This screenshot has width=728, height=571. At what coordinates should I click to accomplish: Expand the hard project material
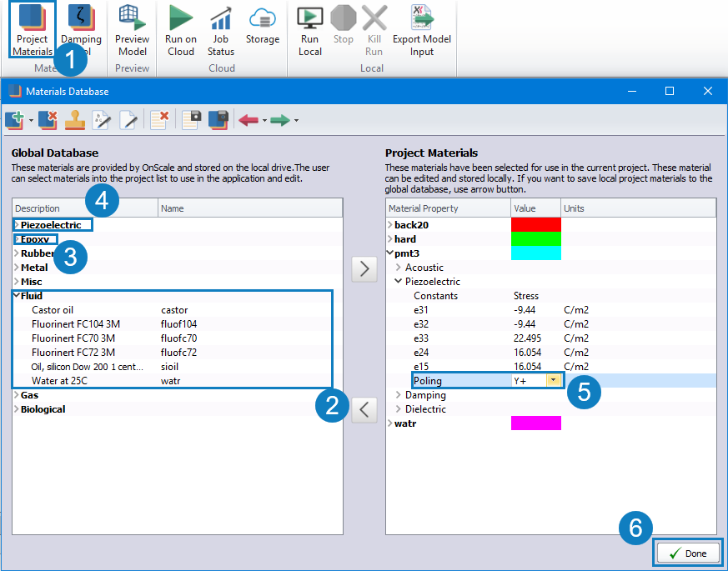[x=390, y=239]
